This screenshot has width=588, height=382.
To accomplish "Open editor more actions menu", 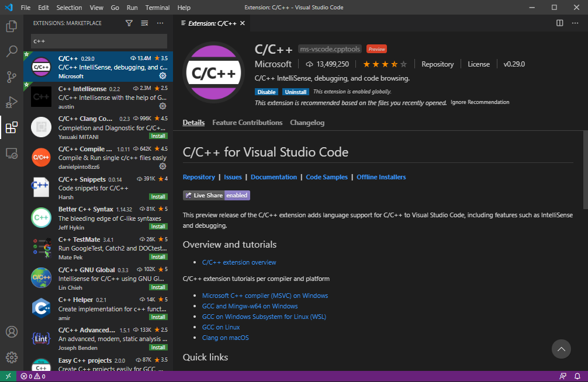I will (575, 23).
